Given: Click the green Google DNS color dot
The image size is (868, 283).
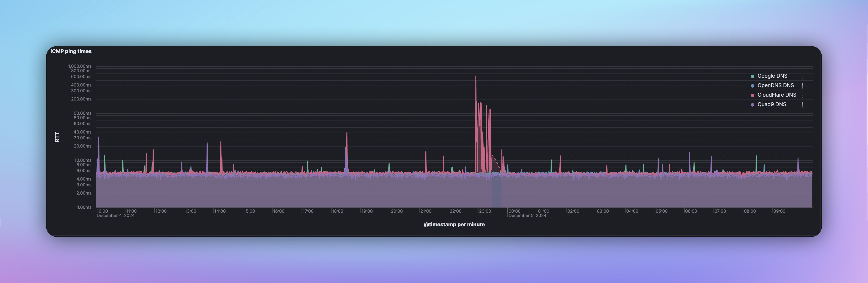Looking at the screenshot, I should (x=752, y=76).
